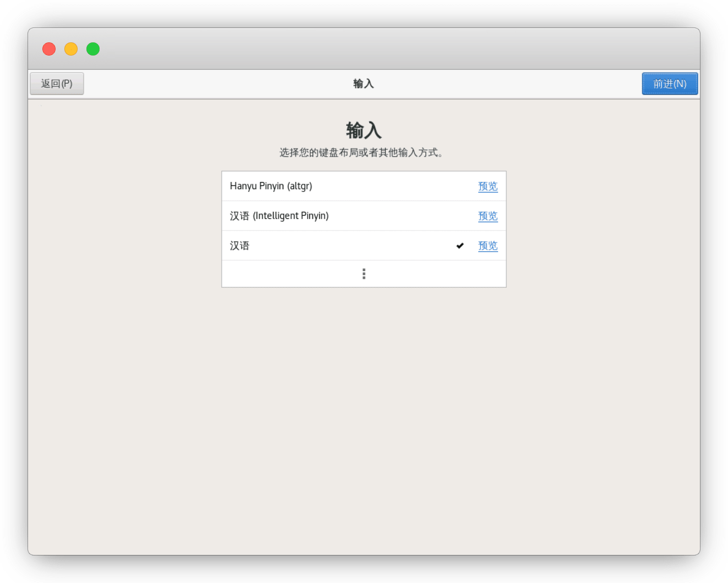Maximize window using the green button
The height and width of the screenshot is (583, 728).
click(x=93, y=49)
